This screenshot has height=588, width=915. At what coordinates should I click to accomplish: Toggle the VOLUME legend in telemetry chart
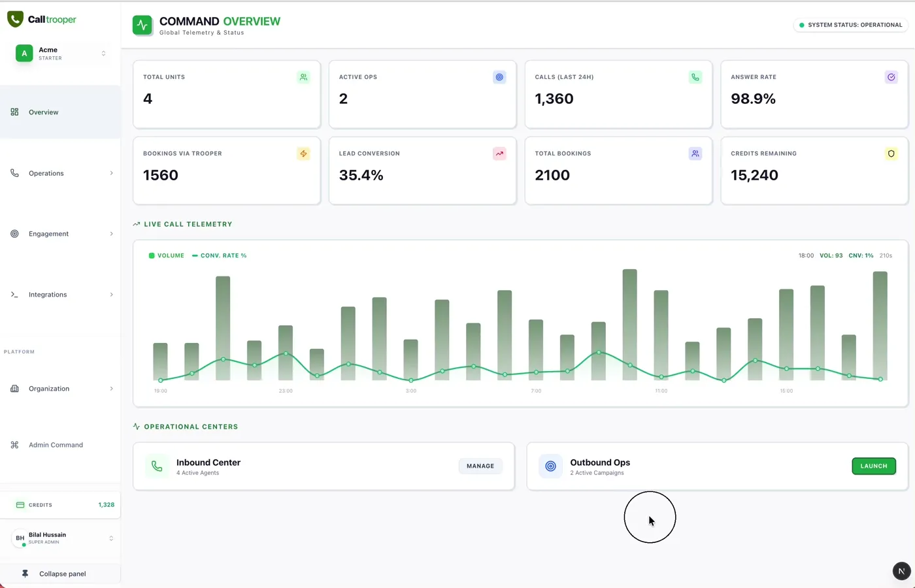(x=166, y=255)
